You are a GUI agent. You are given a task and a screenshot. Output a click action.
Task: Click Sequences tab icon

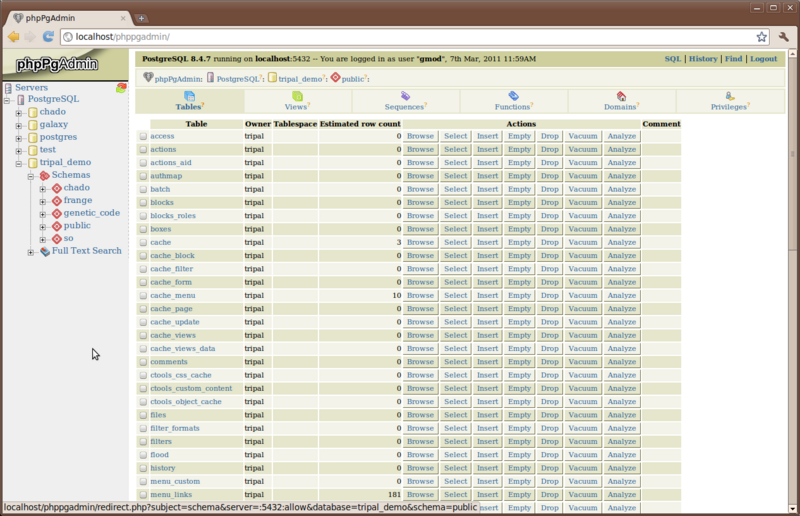[x=405, y=96]
